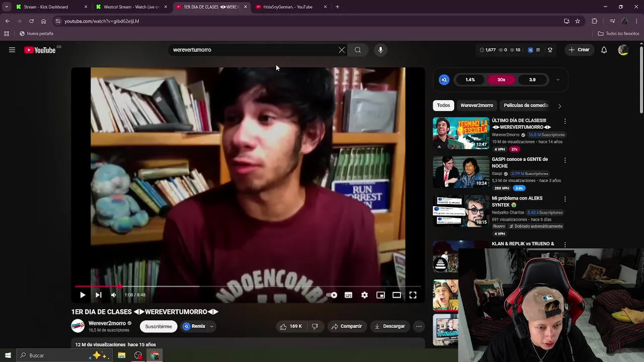This screenshot has height=362, width=644.
Task: Switch to the Westcol Stream browser tab
Action: pyautogui.click(x=131, y=7)
